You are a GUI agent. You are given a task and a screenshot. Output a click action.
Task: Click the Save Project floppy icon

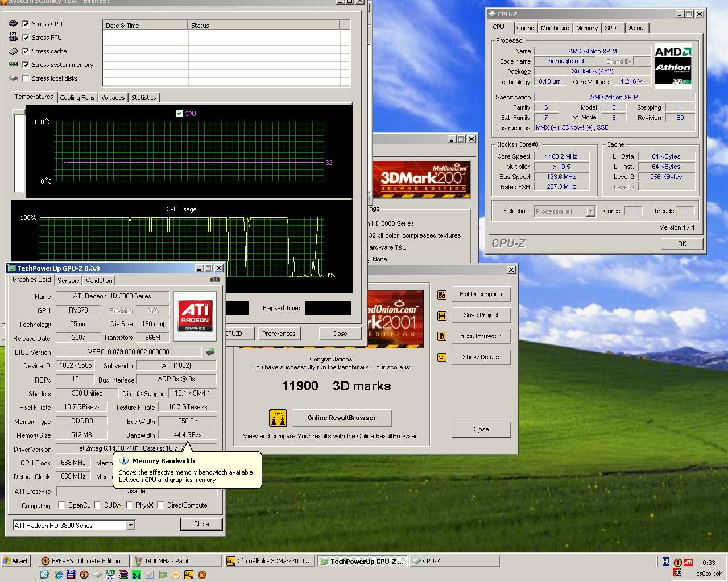(441, 315)
